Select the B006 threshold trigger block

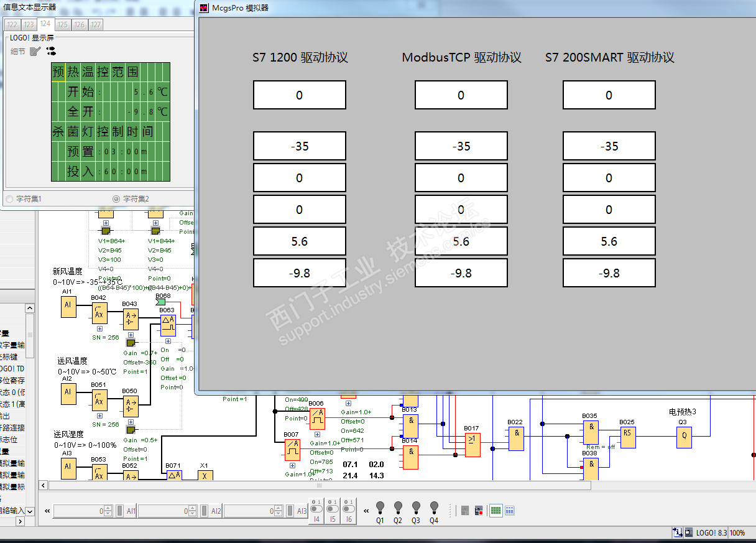[317, 419]
